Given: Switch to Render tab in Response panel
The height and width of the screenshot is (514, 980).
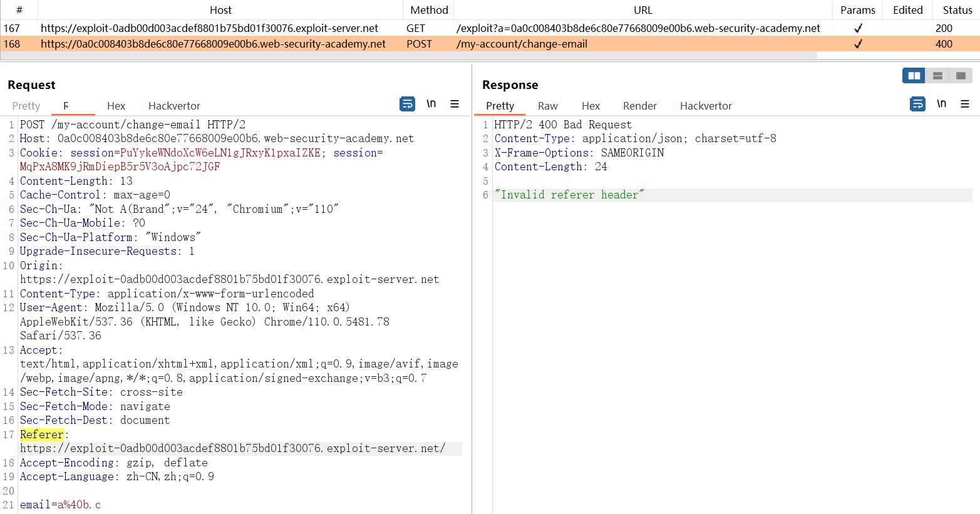Looking at the screenshot, I should pyautogui.click(x=639, y=106).
